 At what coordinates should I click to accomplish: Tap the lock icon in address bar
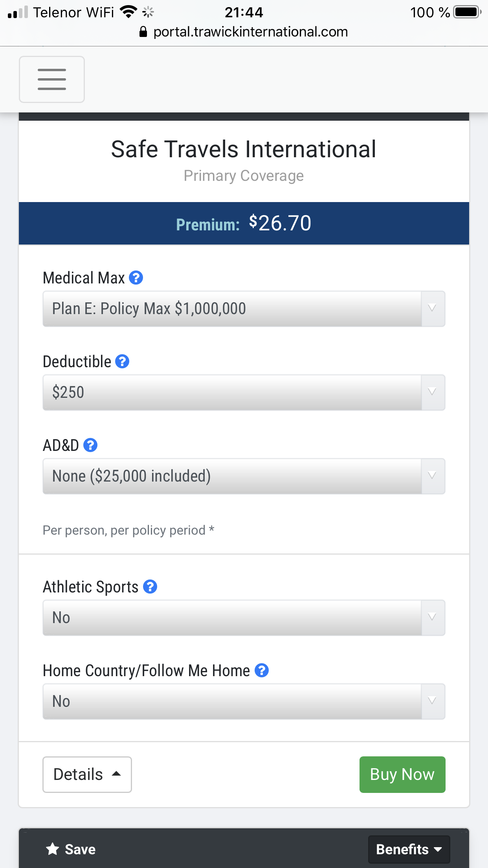(143, 32)
